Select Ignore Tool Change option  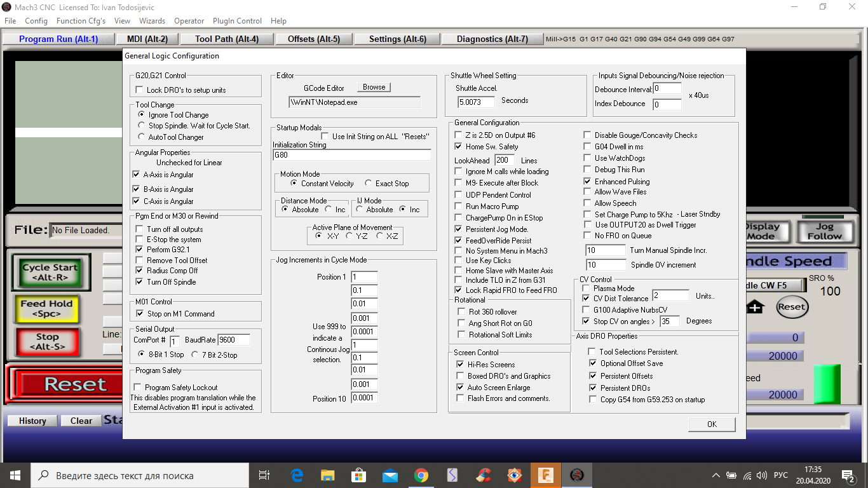point(142,114)
